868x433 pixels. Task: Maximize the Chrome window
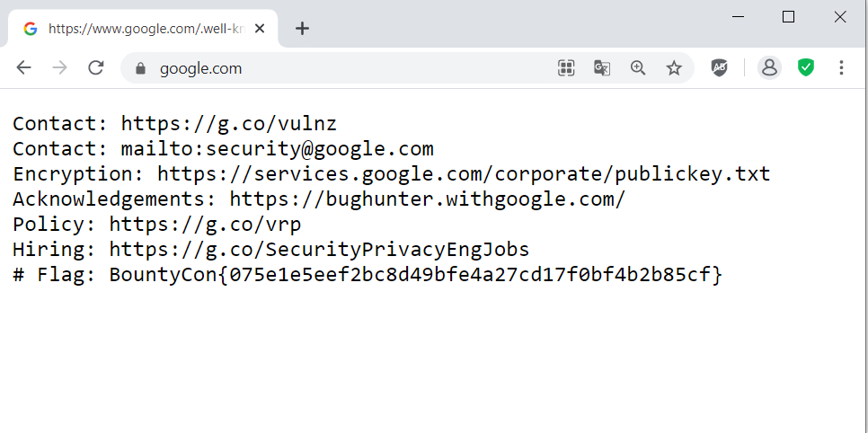[789, 16]
